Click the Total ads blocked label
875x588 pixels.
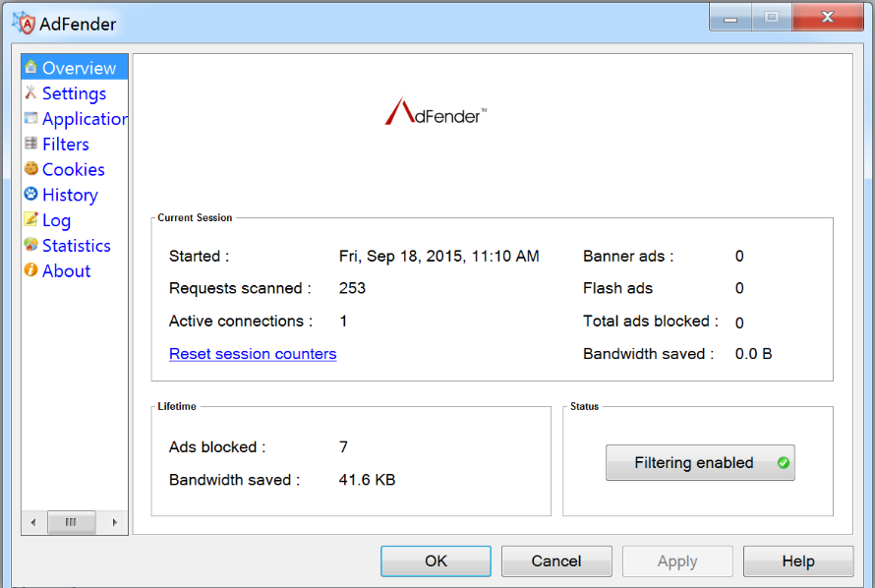point(651,321)
